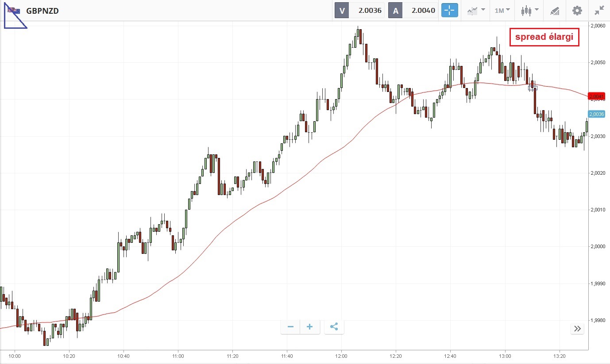610x364 pixels.
Task: Open the candlestick chart type dropdown
Action: [529, 10]
